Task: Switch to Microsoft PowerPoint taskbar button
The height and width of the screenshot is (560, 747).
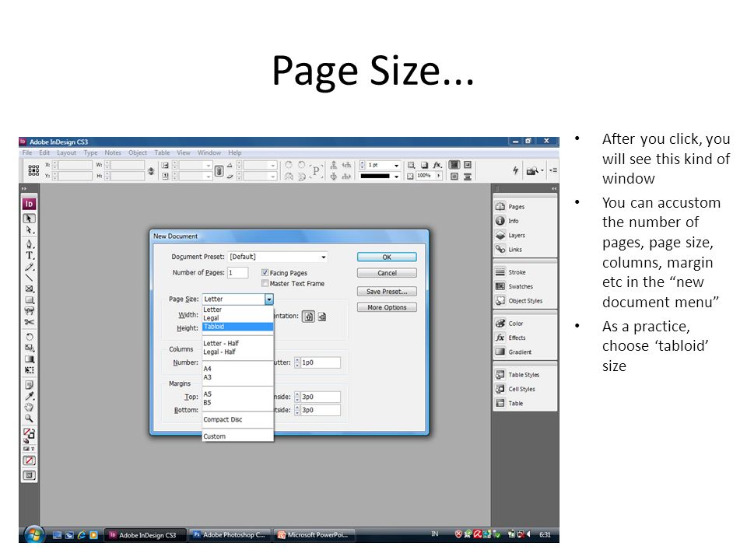Action: point(315,535)
